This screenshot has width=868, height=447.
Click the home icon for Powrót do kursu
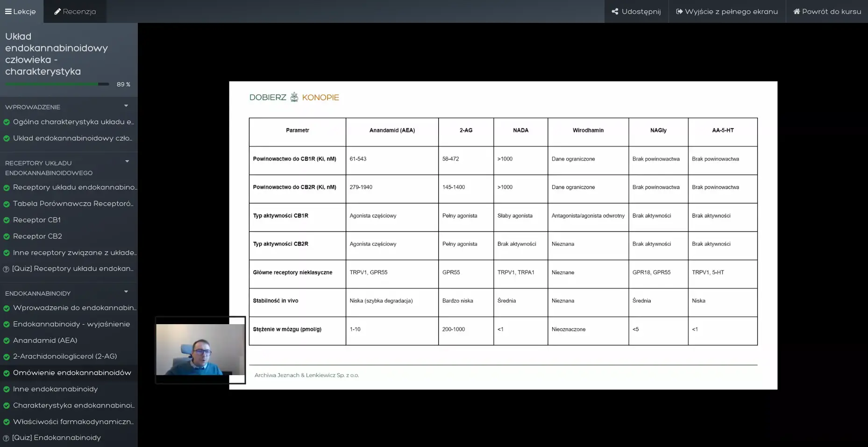point(797,12)
